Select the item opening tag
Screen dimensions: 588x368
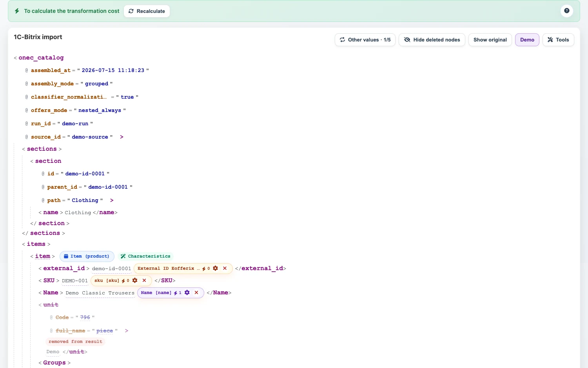tap(43, 256)
